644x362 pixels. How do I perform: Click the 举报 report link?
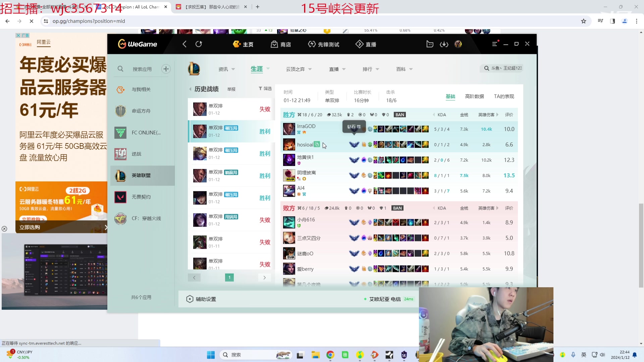coord(231,89)
